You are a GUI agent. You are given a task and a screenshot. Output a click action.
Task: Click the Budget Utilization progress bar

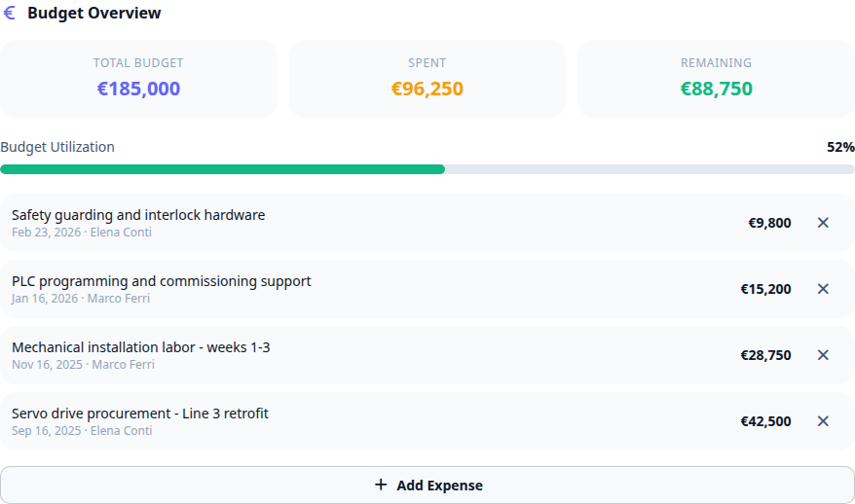click(427, 169)
